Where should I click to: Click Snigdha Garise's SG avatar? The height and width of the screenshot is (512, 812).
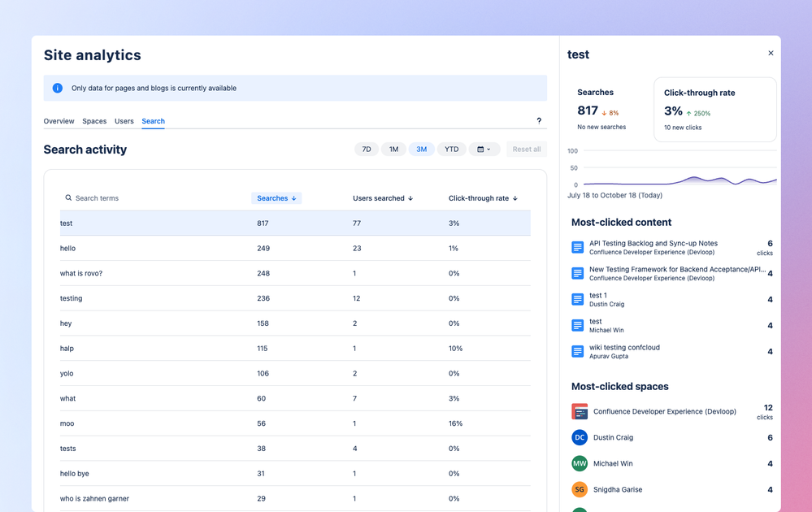pyautogui.click(x=579, y=489)
